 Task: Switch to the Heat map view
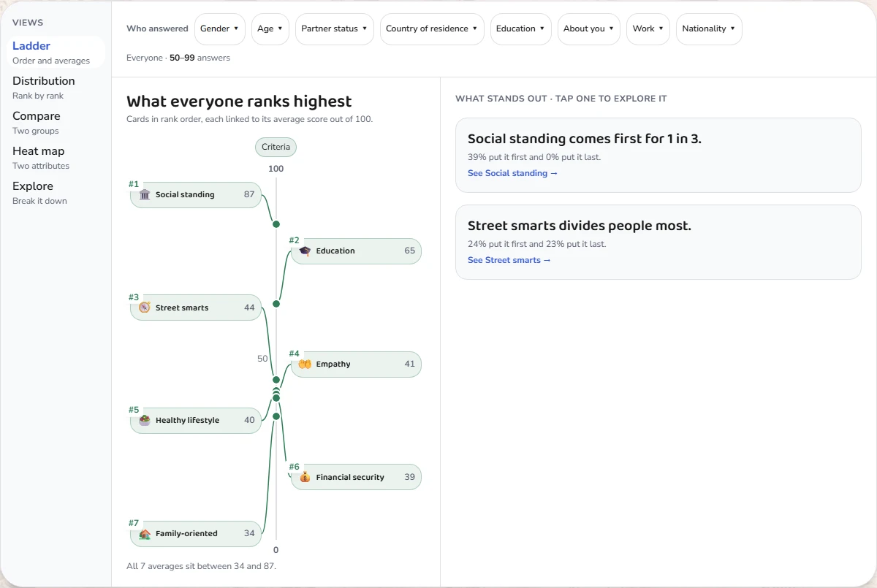pyautogui.click(x=56, y=158)
